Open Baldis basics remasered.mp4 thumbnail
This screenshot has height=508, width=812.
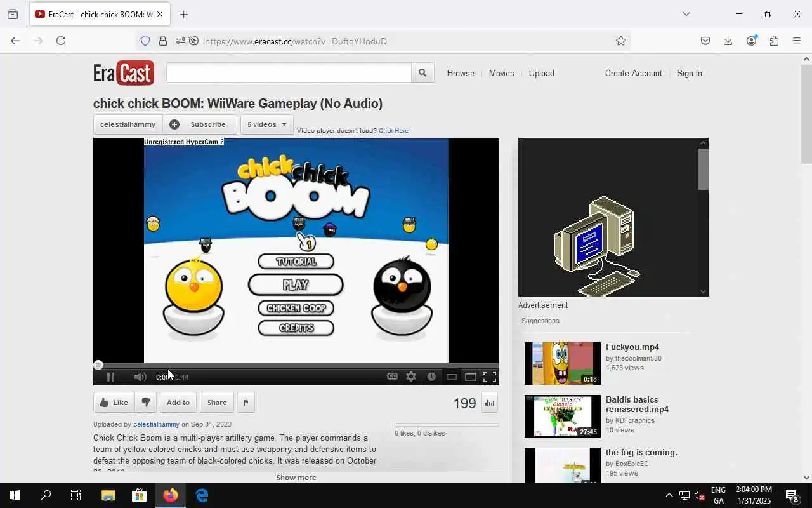[562, 416]
